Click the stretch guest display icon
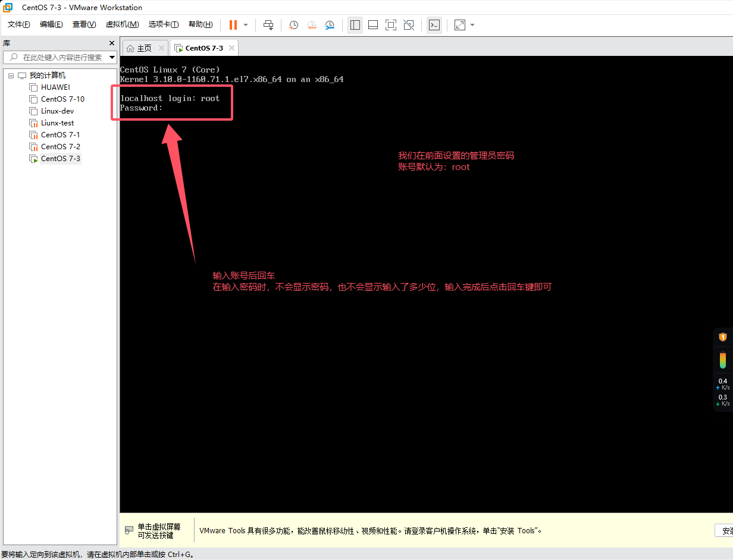 coord(460,25)
